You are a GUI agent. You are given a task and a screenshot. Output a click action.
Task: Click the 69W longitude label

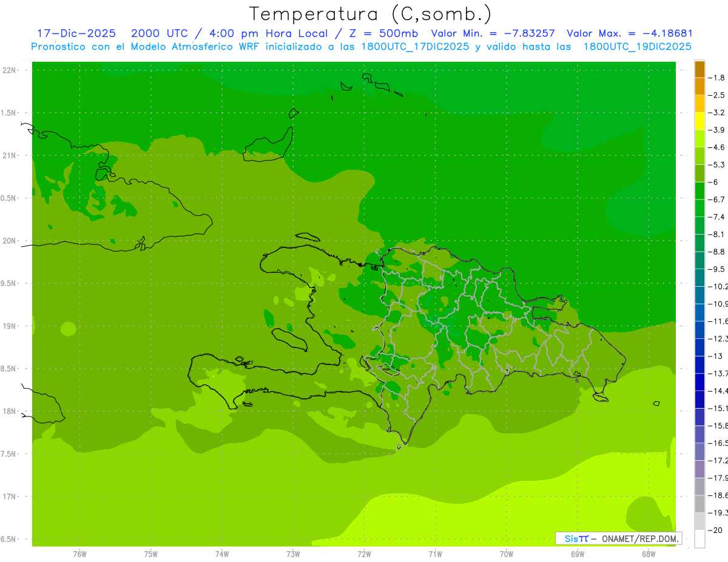[x=578, y=554]
